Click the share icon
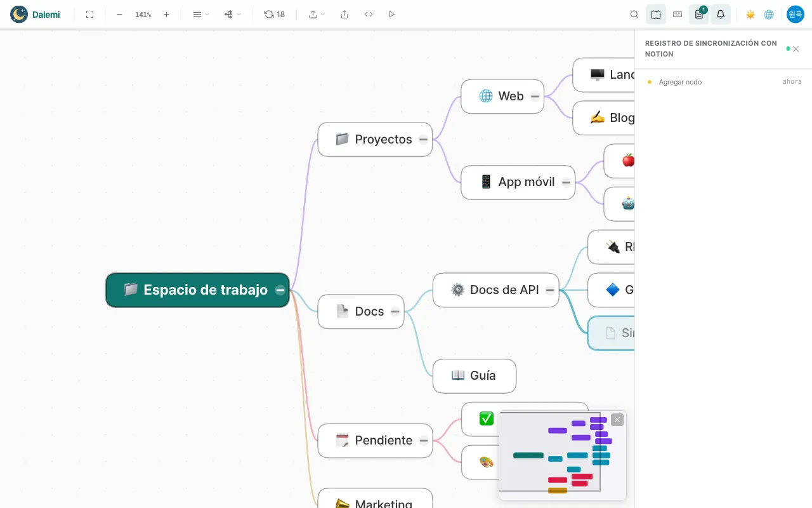The image size is (812, 508). click(344, 14)
